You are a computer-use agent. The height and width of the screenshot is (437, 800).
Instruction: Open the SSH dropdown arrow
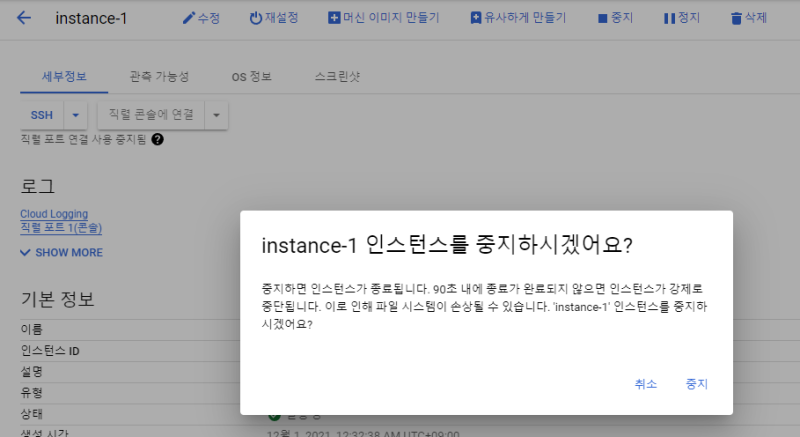[x=76, y=115]
